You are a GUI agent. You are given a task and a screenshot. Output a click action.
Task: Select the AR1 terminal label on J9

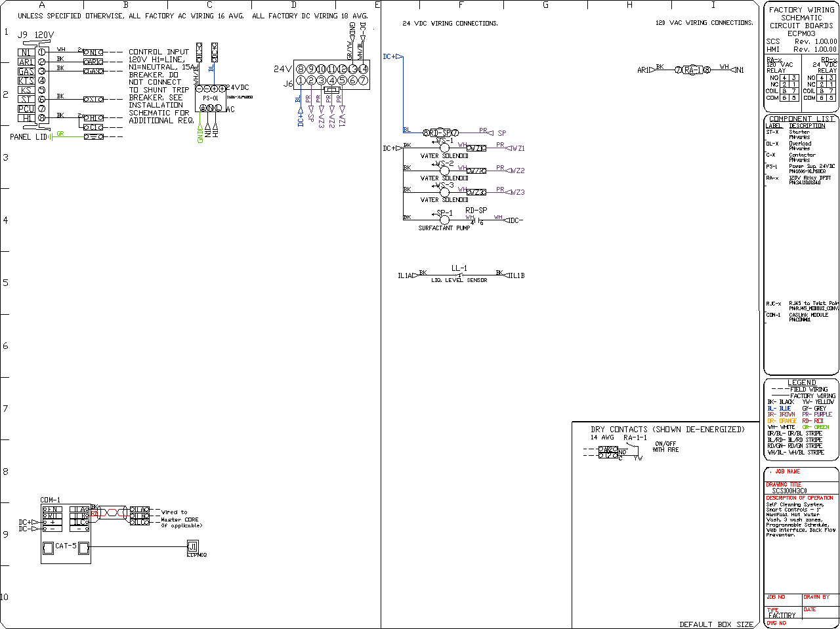click(26, 62)
